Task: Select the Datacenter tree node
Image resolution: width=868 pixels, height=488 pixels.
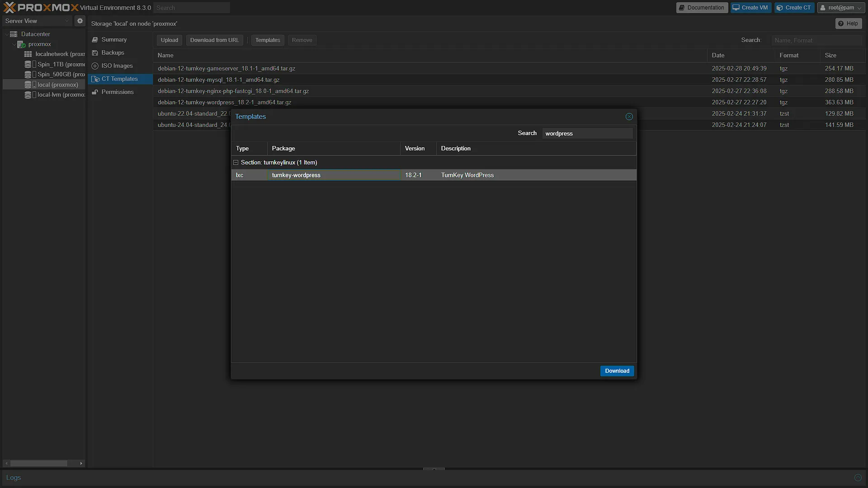Action: 35,34
